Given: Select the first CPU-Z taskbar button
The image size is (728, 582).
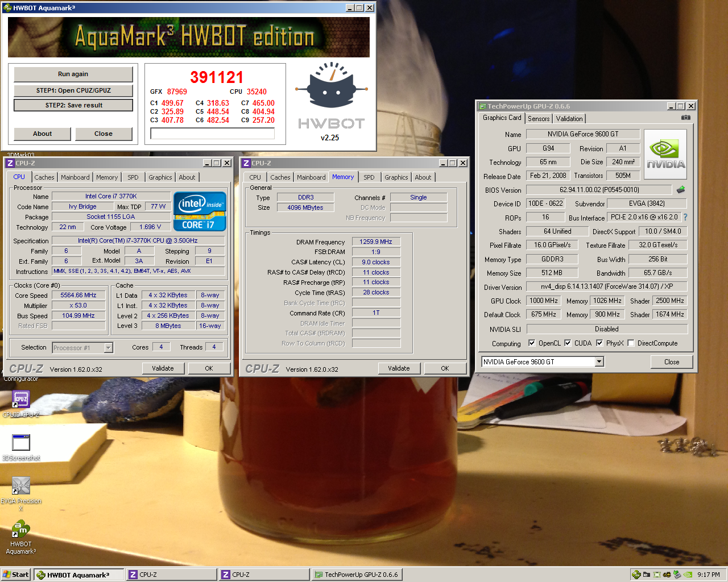Looking at the screenshot, I should (172, 575).
